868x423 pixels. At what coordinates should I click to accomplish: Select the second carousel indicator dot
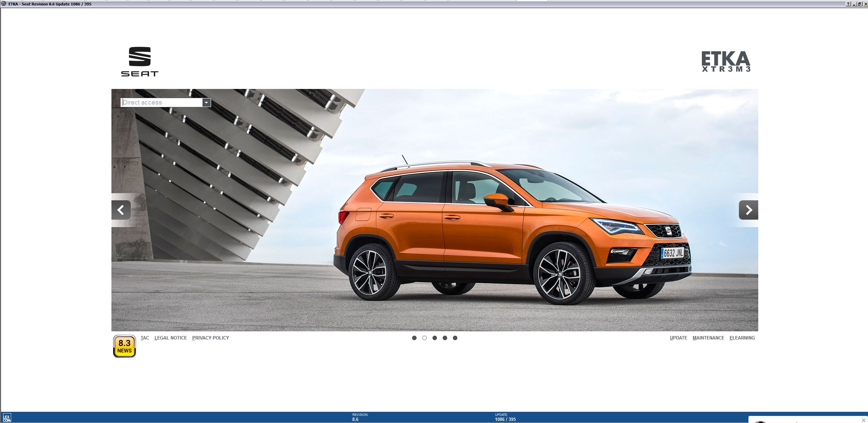pos(424,338)
